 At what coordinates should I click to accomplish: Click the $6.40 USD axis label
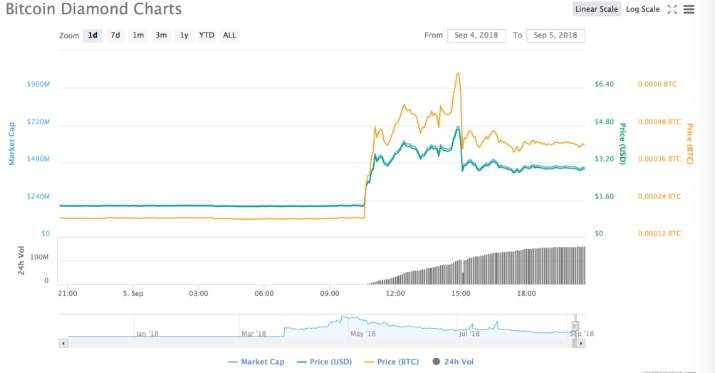(x=604, y=84)
